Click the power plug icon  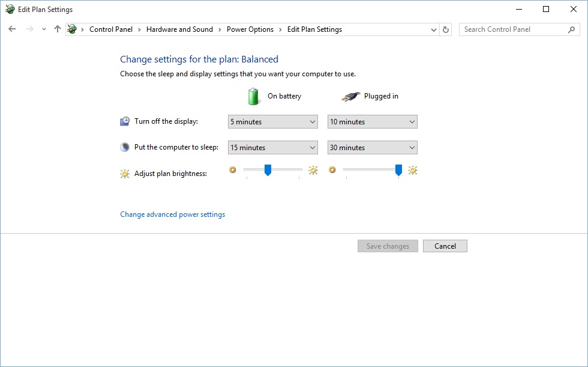tap(350, 97)
